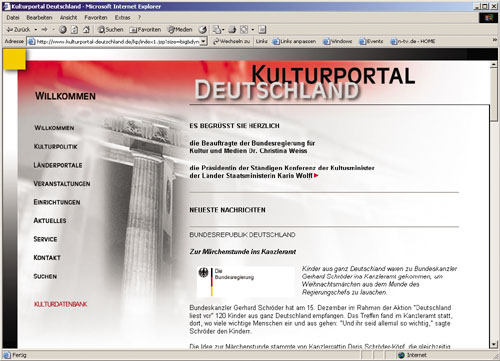500x361 pixels.
Task: Click the Print toolbar icon
Action: (x=232, y=30)
